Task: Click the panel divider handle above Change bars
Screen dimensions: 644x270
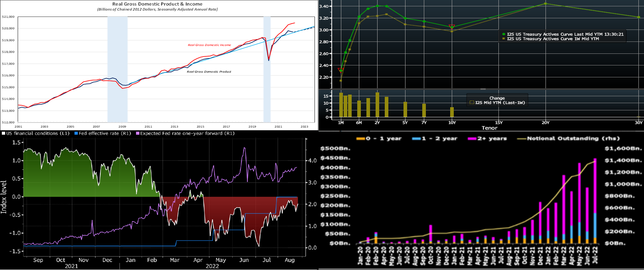Action: (483, 89)
